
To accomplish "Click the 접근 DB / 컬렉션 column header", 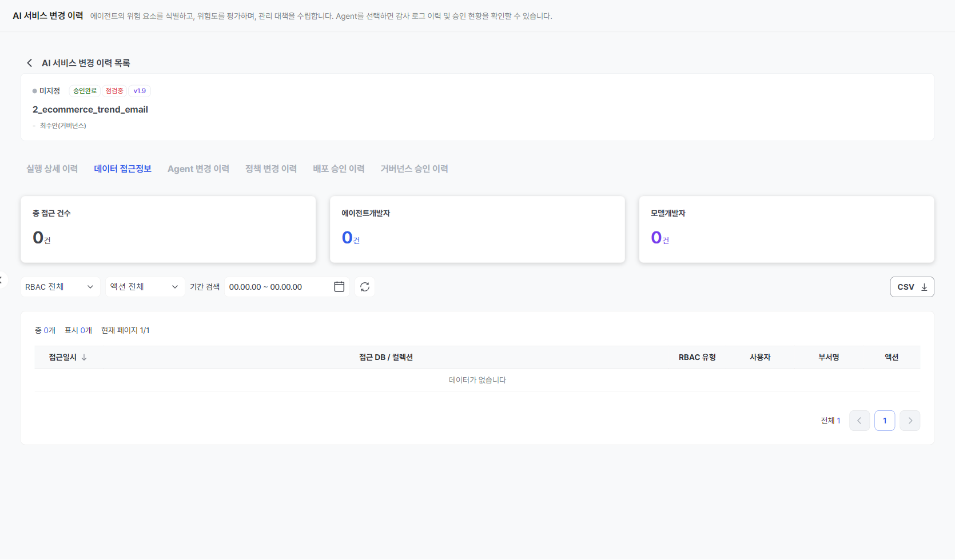I will (x=386, y=357).
